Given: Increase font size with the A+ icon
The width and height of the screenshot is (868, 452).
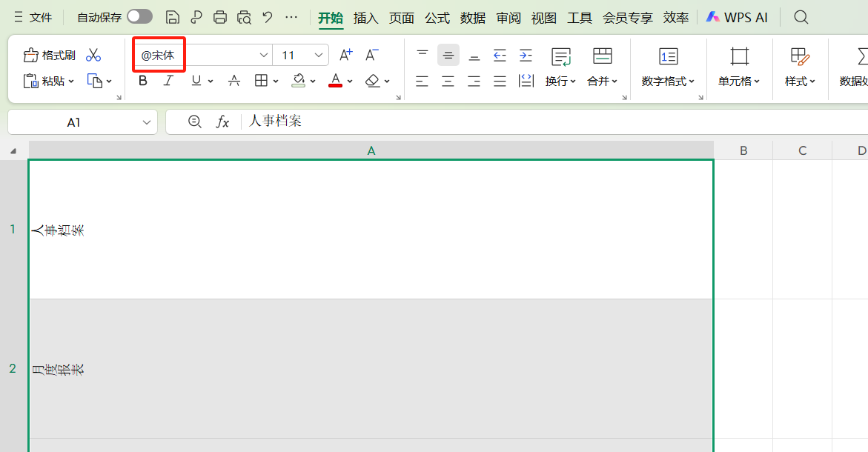Looking at the screenshot, I should coord(345,55).
